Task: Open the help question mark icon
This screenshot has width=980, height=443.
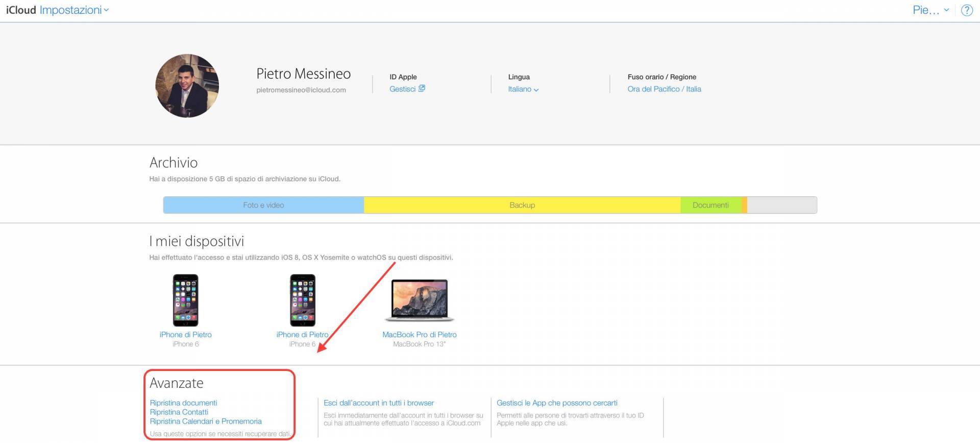Action: (x=967, y=10)
